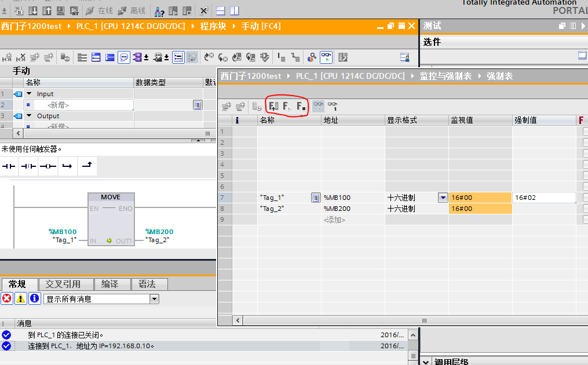Click the Start CPU icon
This screenshot has width=588, height=365.
[x=173, y=11]
